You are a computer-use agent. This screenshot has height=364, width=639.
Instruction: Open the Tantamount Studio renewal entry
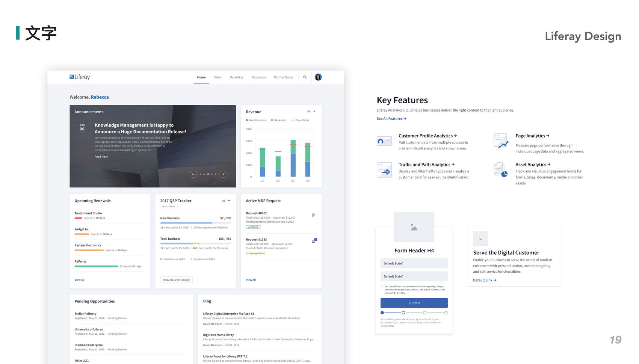click(88, 213)
